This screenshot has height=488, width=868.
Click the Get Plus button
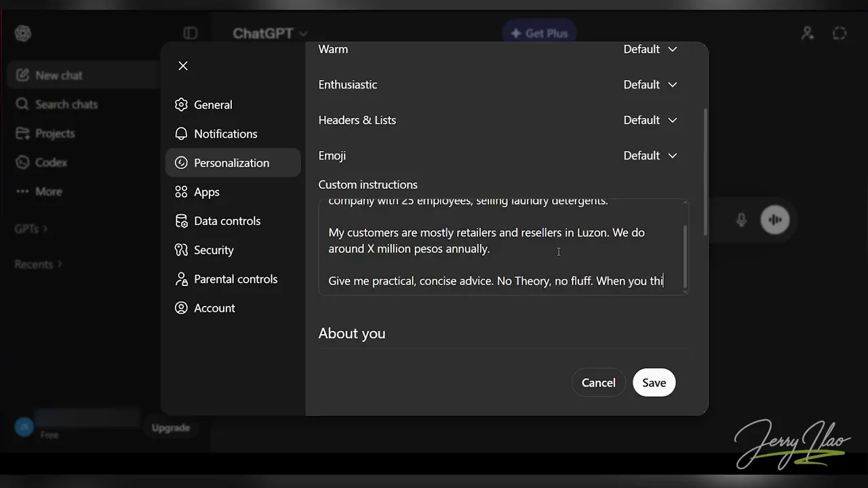pyautogui.click(x=539, y=33)
